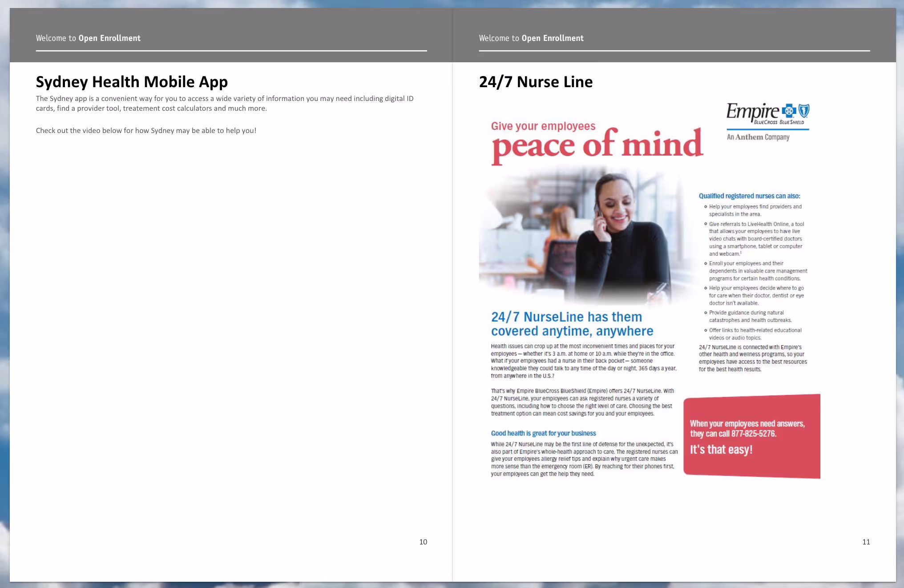Click paragraph starting "That's why Empire BlueCross"

click(x=582, y=403)
